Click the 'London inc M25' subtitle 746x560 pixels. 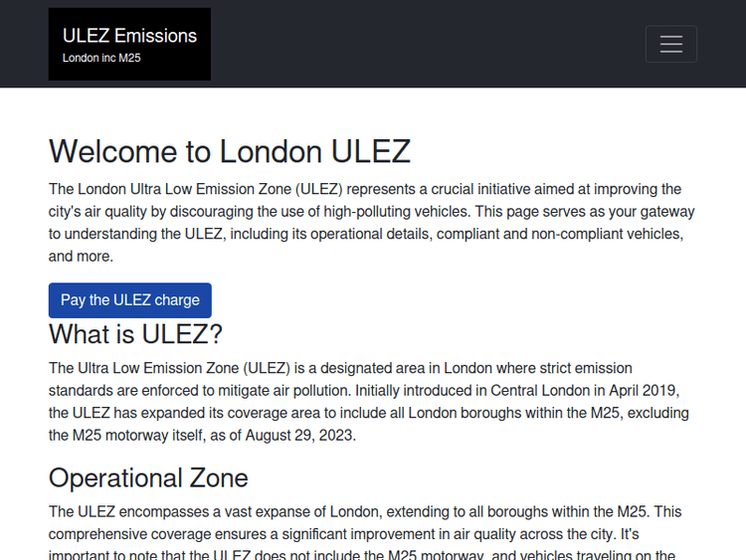coord(101,59)
